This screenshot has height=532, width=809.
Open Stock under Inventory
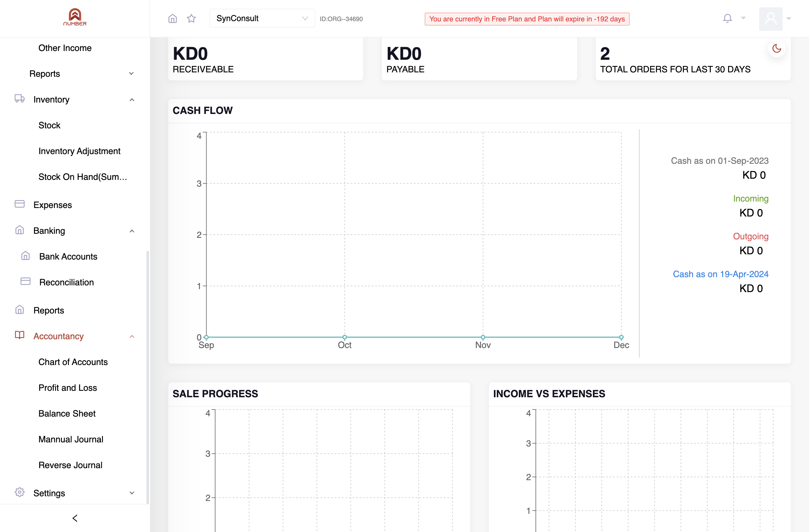click(49, 125)
